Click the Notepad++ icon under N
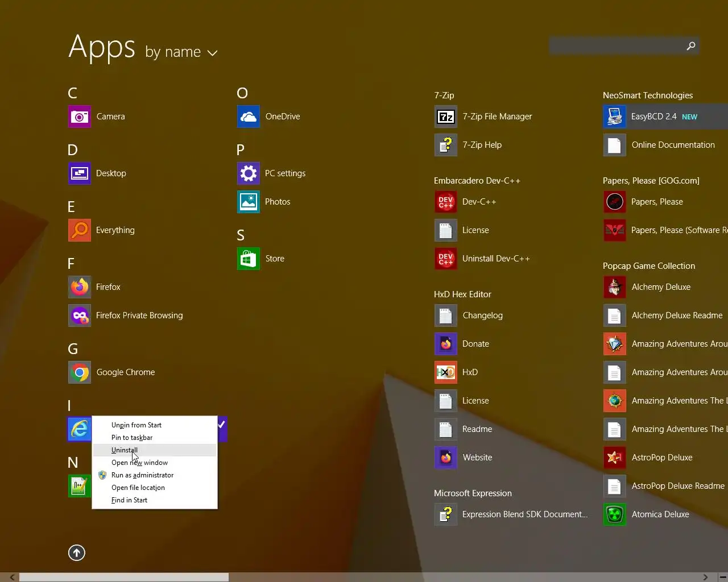 tap(80, 486)
